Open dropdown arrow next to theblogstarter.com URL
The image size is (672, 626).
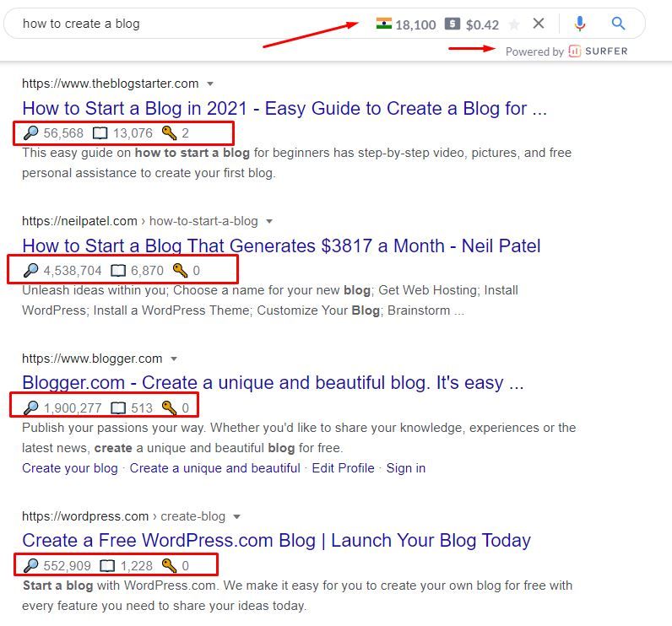[210, 84]
